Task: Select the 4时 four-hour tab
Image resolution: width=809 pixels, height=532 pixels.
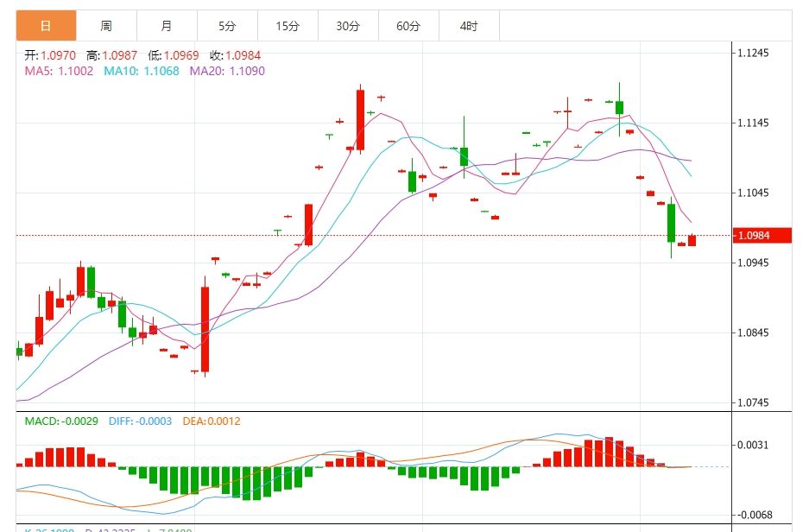Action: pos(469,25)
